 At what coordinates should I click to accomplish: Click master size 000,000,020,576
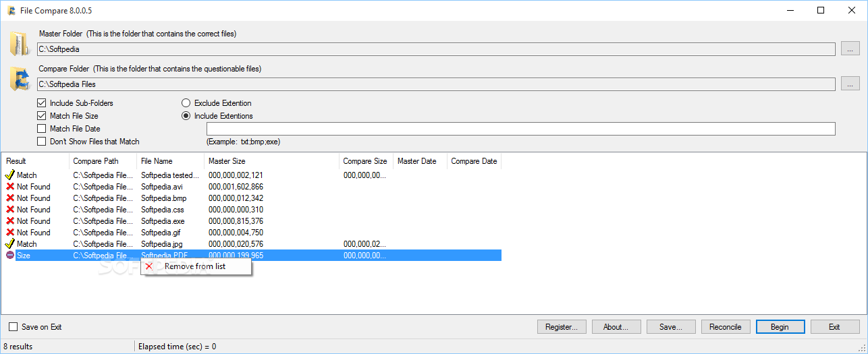tap(236, 244)
